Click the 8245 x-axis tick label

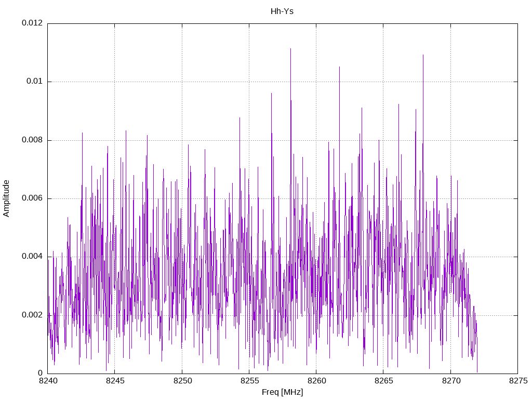tap(115, 381)
